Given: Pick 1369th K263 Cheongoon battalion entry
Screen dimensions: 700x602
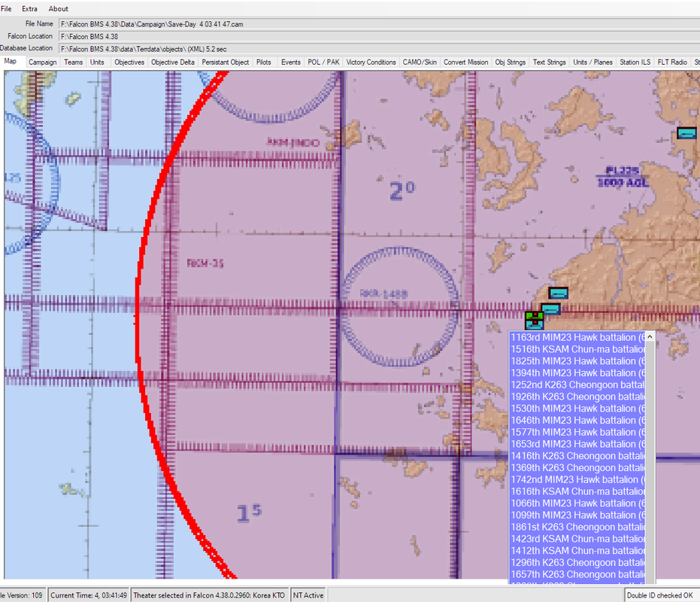Looking at the screenshot, I should point(577,467).
